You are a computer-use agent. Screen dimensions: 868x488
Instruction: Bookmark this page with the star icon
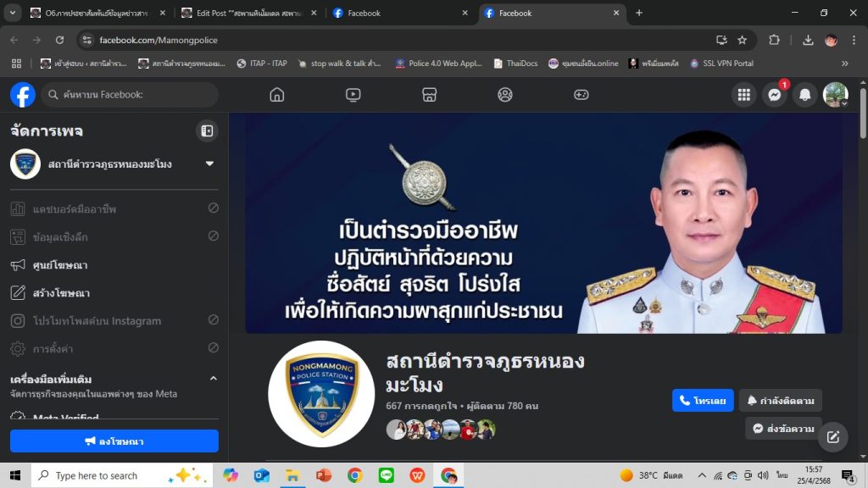742,40
